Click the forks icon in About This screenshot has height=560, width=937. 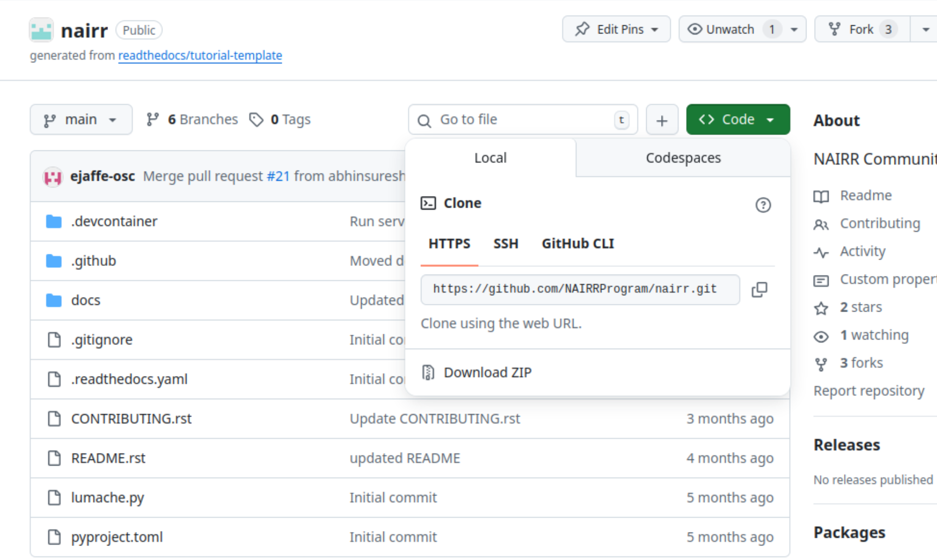tap(821, 364)
